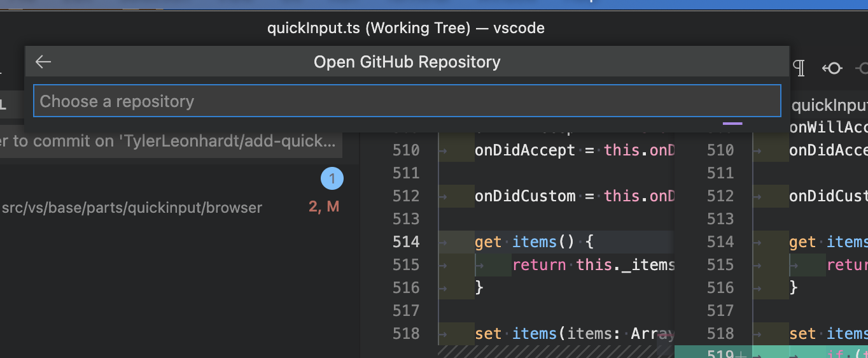The width and height of the screenshot is (868, 358).
Task: Focus the 'Choose a repository' input box
Action: click(x=407, y=101)
